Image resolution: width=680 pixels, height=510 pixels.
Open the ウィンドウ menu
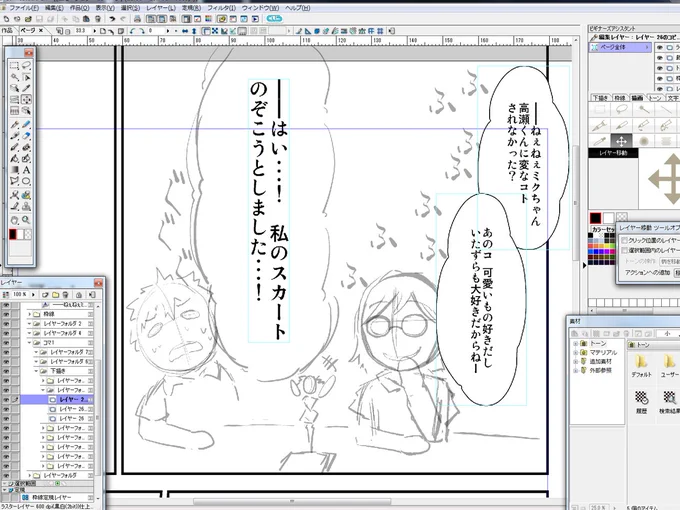coord(260,8)
